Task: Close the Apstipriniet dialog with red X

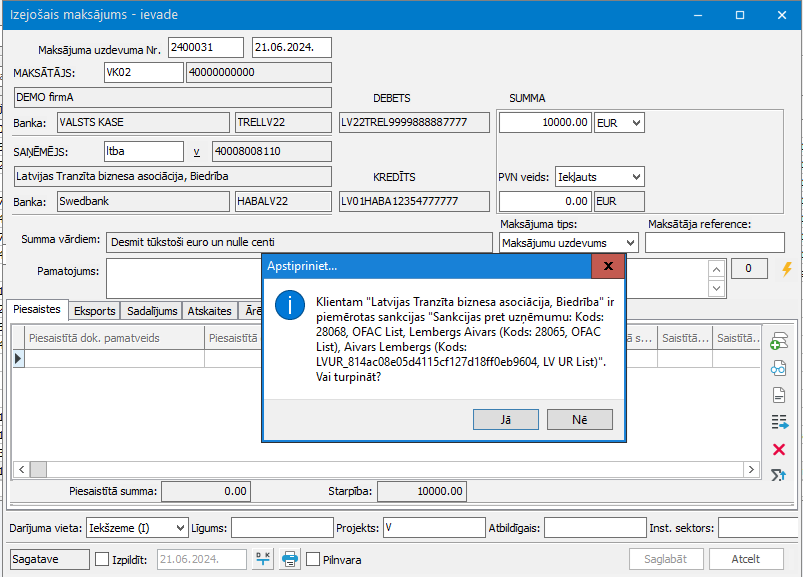Action: [x=607, y=267]
